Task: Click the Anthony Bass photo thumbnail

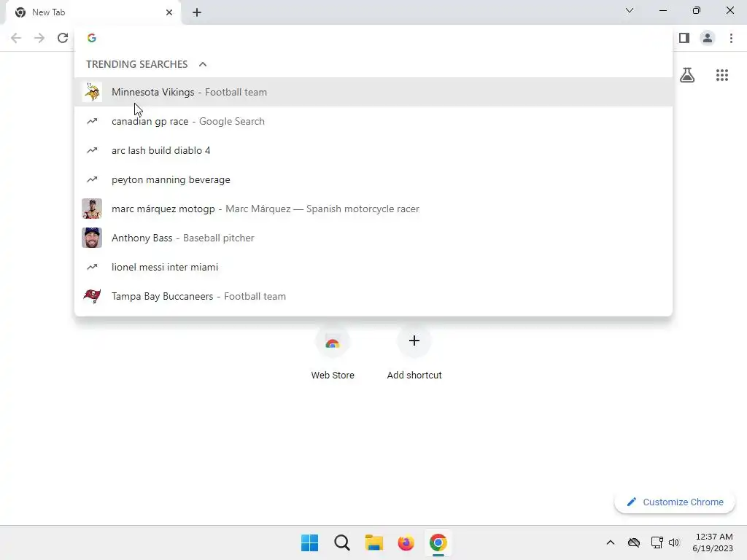Action: click(x=92, y=238)
